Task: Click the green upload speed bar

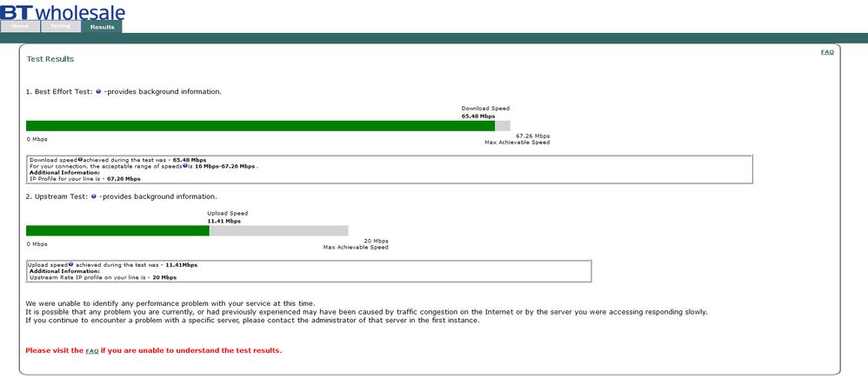Action: pyautogui.click(x=117, y=230)
